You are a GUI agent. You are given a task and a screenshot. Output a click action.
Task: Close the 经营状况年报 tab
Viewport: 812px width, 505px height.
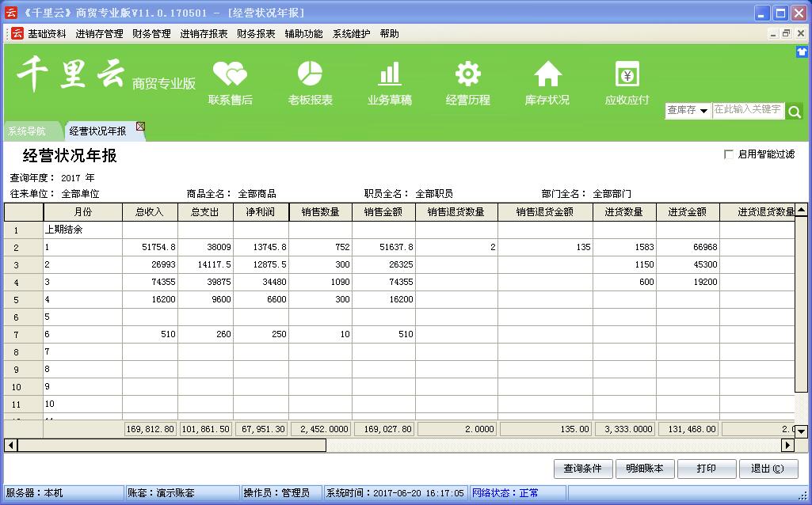coord(140,127)
